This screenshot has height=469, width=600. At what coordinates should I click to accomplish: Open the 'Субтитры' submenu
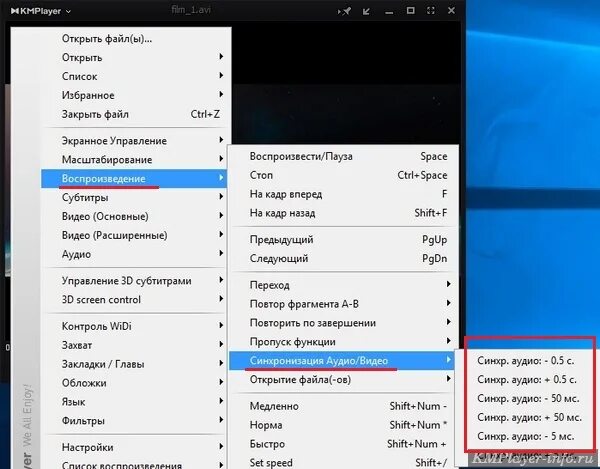click(134, 197)
